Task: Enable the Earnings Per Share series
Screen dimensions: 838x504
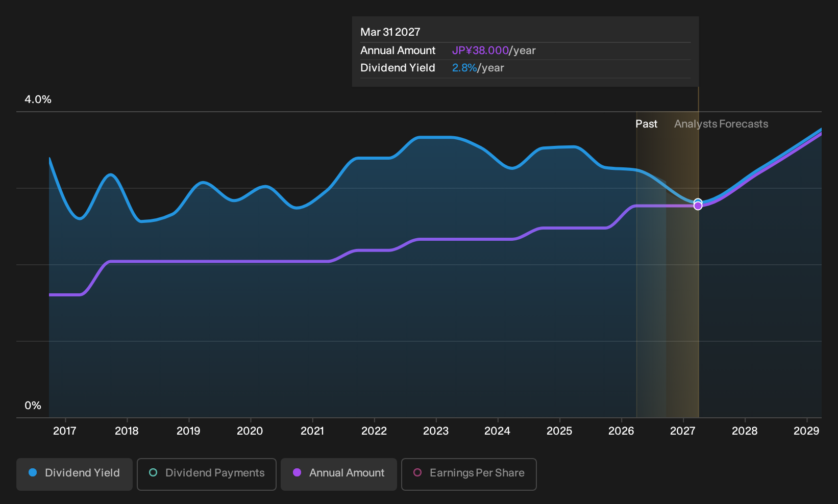Action: [x=469, y=474]
